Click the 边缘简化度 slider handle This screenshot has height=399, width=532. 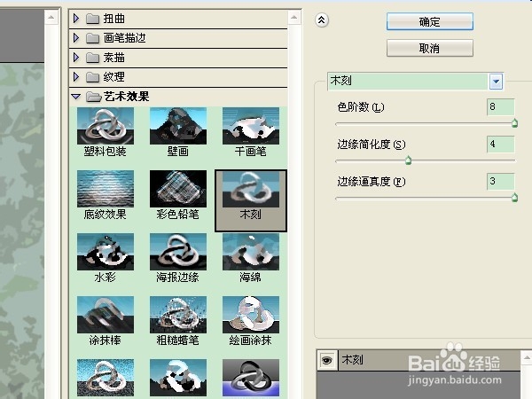pos(408,160)
